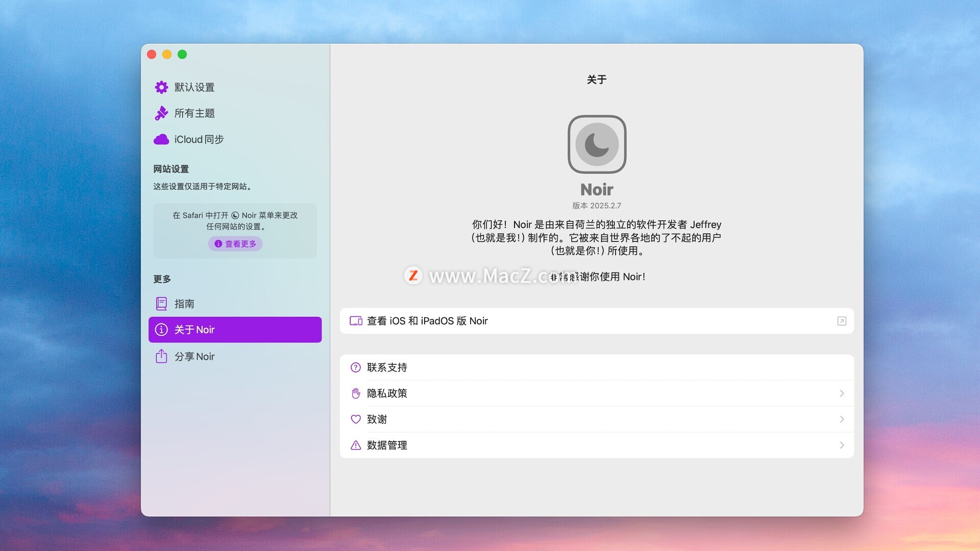Click the hand icon beside 隐私政策
The width and height of the screenshot is (980, 551).
[356, 393]
